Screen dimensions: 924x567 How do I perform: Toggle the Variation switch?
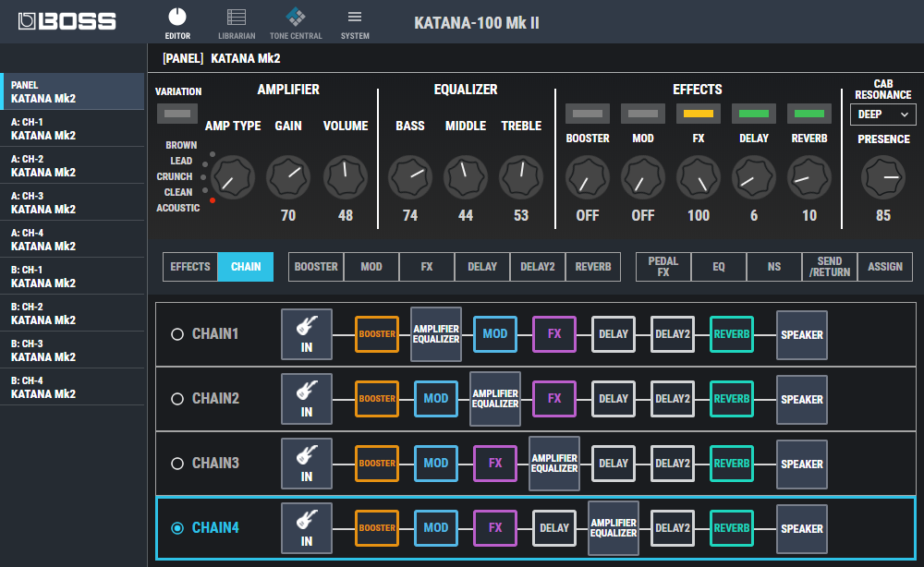[x=177, y=114]
